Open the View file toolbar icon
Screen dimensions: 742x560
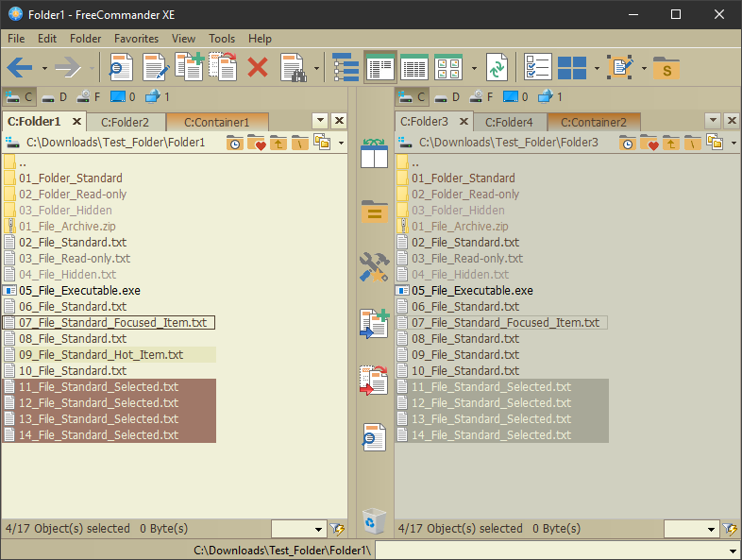pos(121,67)
